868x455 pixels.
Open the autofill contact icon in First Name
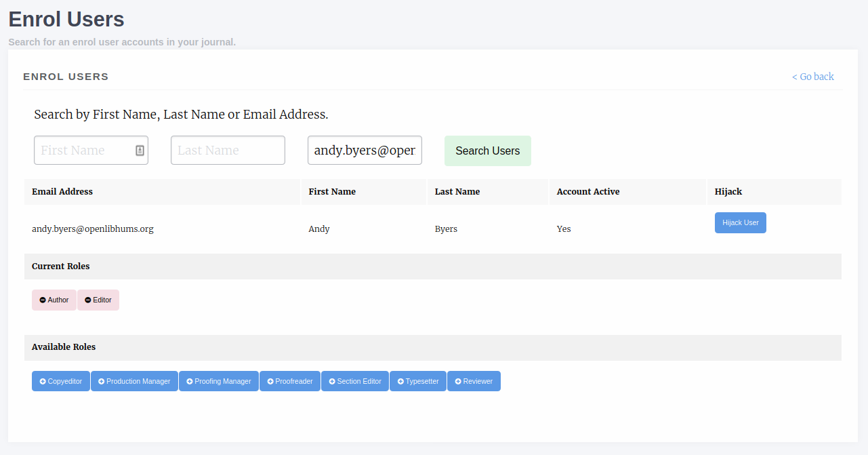tap(140, 151)
